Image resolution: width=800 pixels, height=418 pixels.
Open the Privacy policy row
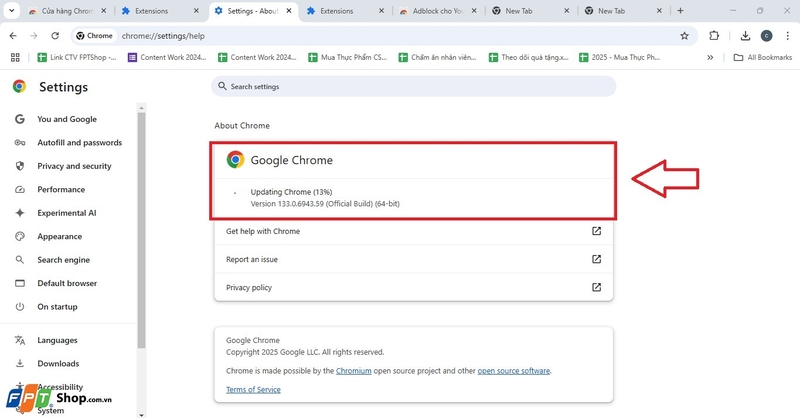click(x=413, y=287)
